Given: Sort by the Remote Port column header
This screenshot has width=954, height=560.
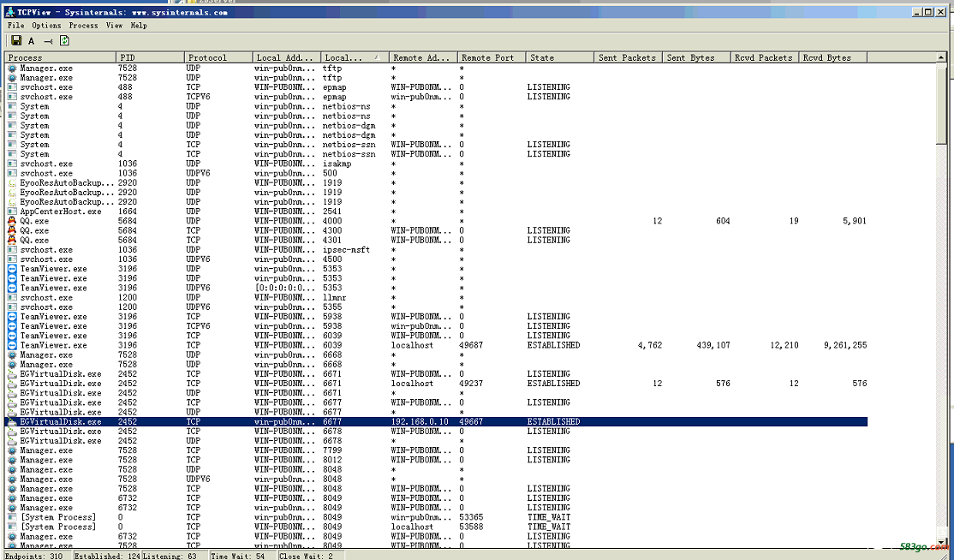Looking at the screenshot, I should [x=492, y=57].
